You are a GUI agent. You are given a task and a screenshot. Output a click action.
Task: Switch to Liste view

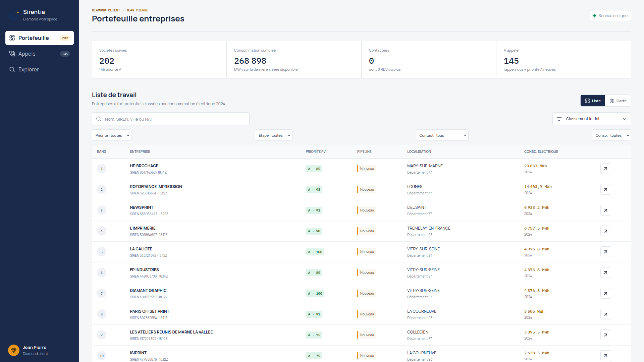point(593,101)
